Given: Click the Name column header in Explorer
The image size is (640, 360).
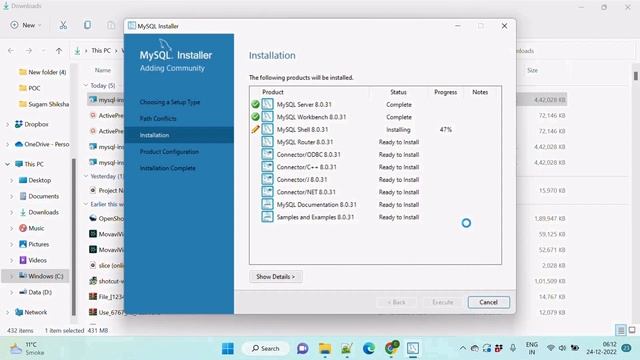Looking at the screenshot, I should (102, 70).
